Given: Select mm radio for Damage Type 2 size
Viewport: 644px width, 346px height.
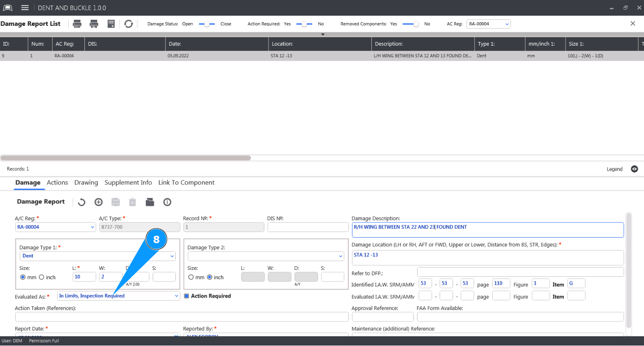Looking at the screenshot, I should (x=191, y=277).
